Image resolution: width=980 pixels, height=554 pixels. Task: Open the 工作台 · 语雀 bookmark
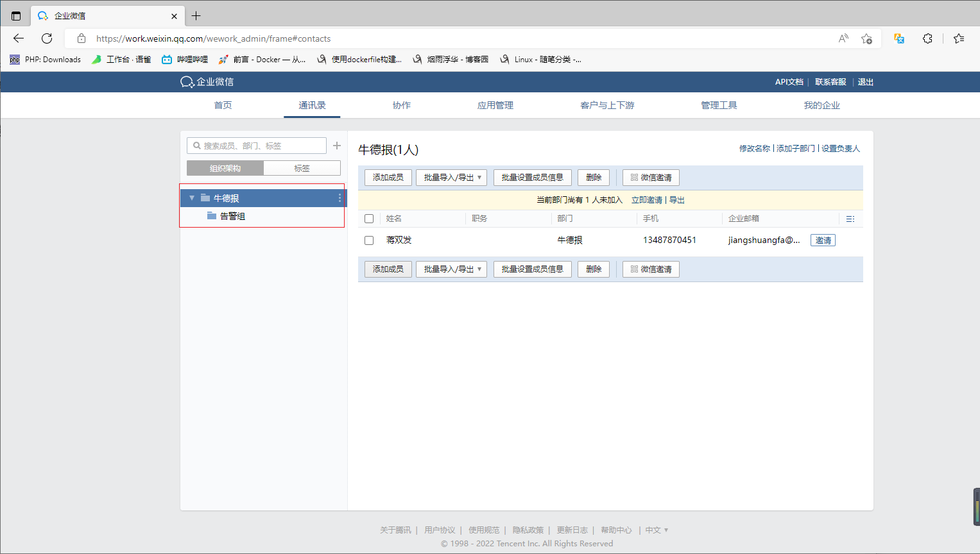click(121, 60)
